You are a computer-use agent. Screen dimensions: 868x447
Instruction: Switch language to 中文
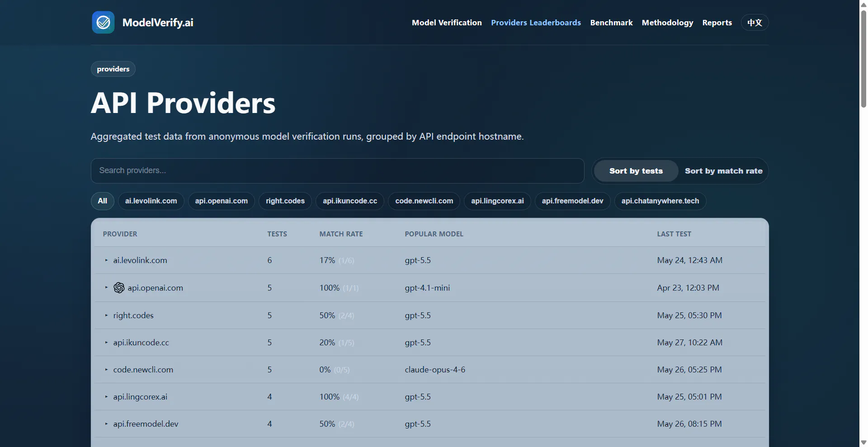tap(755, 23)
